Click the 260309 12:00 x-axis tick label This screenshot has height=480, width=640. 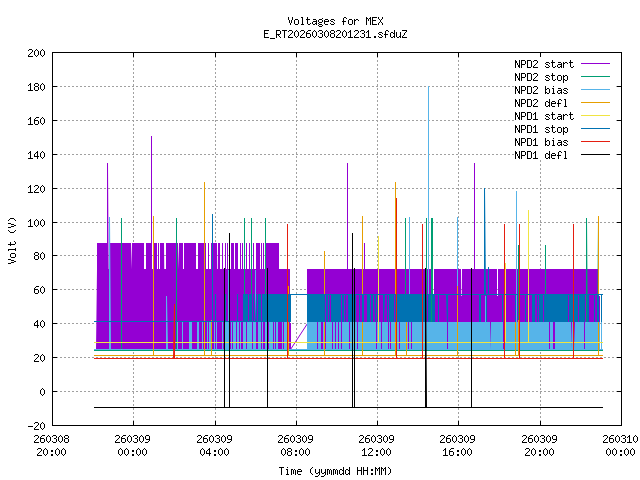point(376,444)
